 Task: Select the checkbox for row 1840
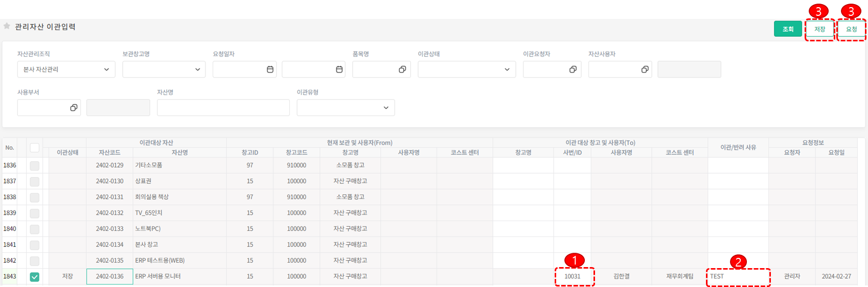(x=34, y=229)
